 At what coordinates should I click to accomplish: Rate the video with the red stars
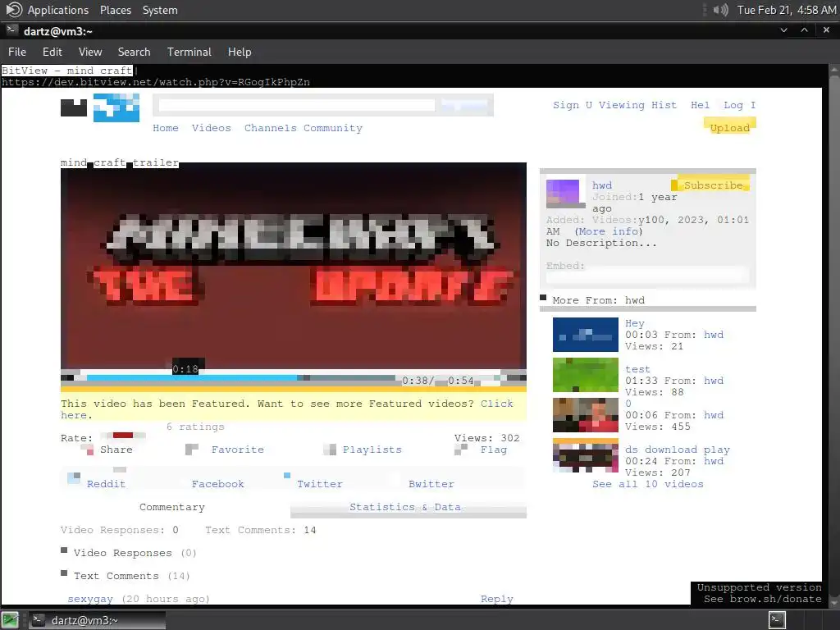pyautogui.click(x=123, y=435)
